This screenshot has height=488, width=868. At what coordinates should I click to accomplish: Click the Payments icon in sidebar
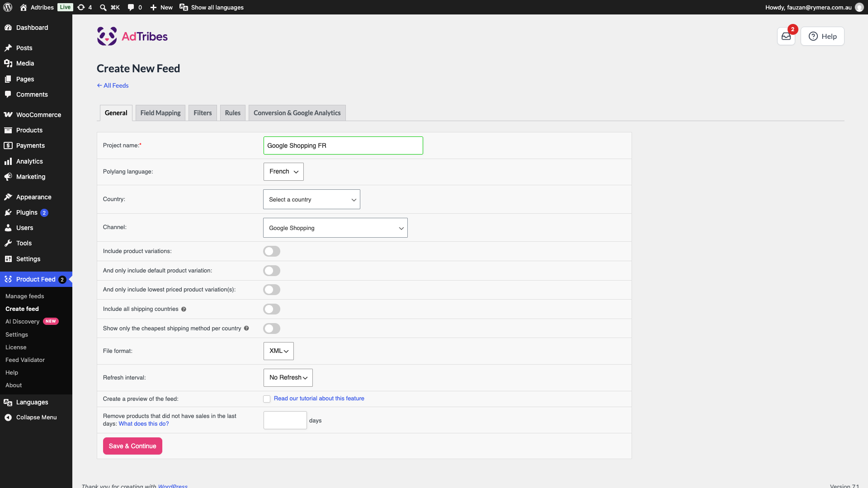tap(8, 145)
